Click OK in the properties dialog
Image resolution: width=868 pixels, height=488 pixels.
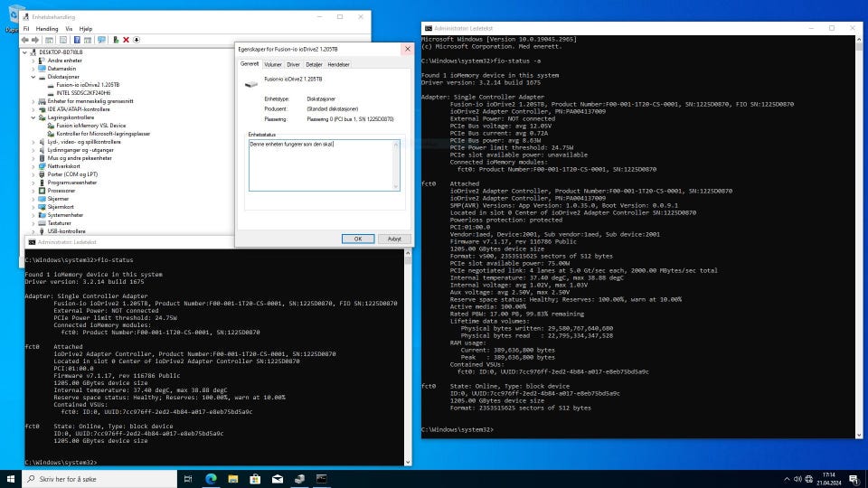357,239
